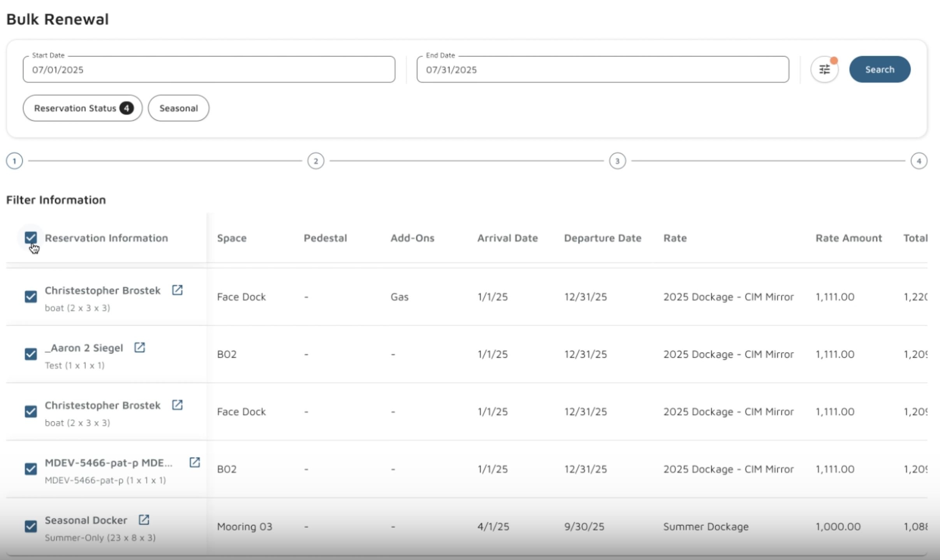The width and height of the screenshot is (940, 560).
Task: Expand the Seasonal filter chip
Action: pyautogui.click(x=178, y=108)
